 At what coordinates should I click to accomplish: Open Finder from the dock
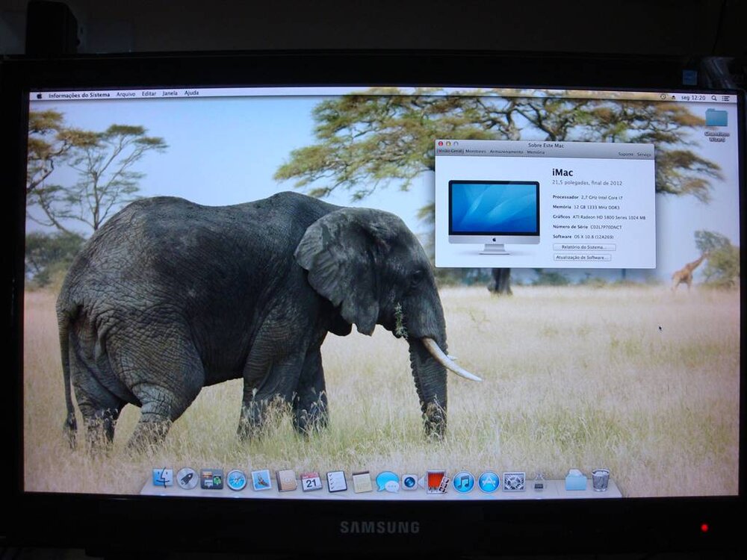[162, 478]
